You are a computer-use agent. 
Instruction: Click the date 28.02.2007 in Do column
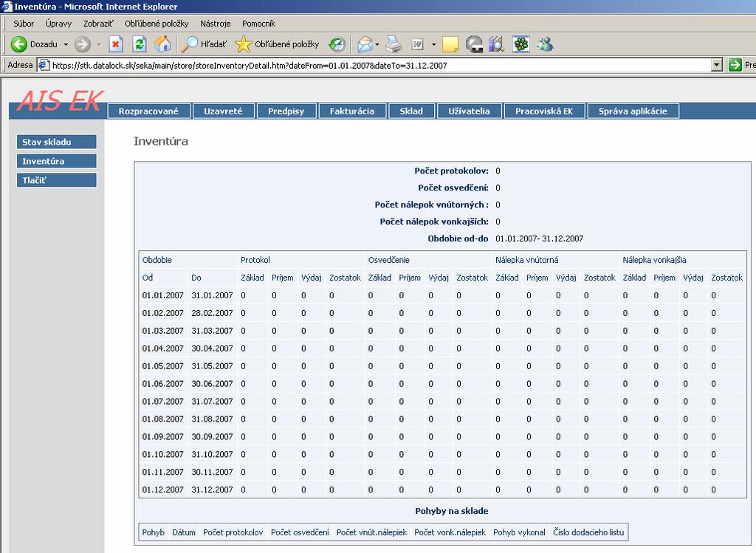click(212, 313)
